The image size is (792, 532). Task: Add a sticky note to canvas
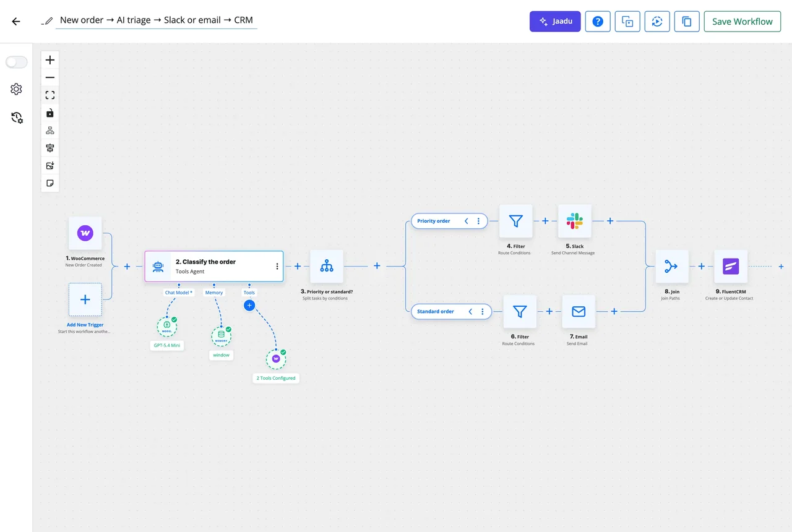tap(50, 184)
